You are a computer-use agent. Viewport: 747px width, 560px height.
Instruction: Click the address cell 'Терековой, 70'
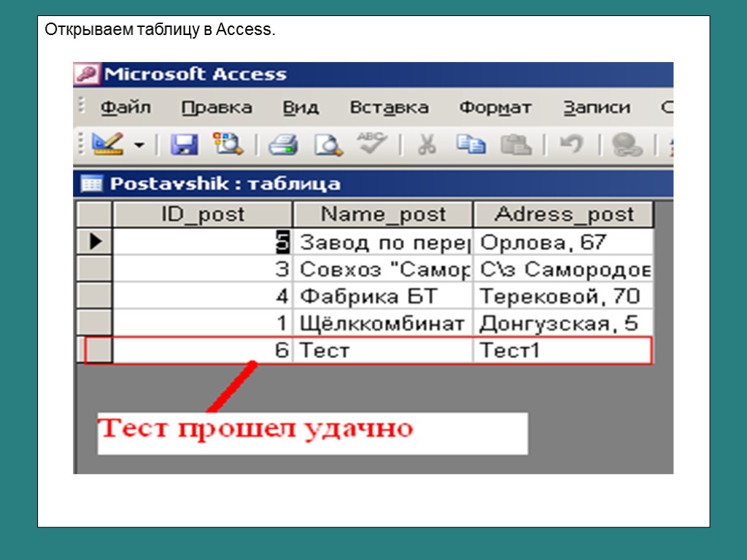pos(564,296)
